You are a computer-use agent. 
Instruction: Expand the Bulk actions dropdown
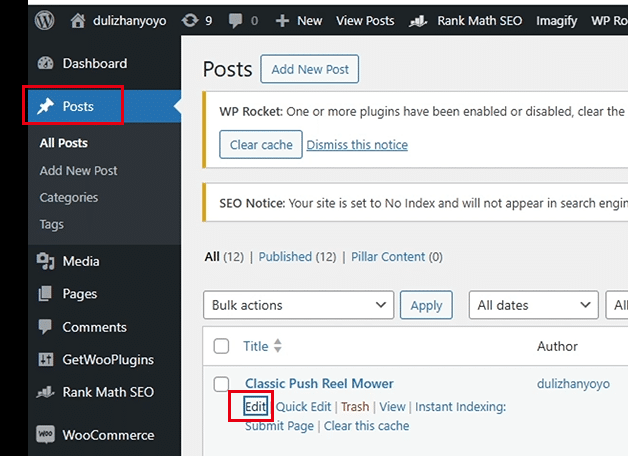298,305
